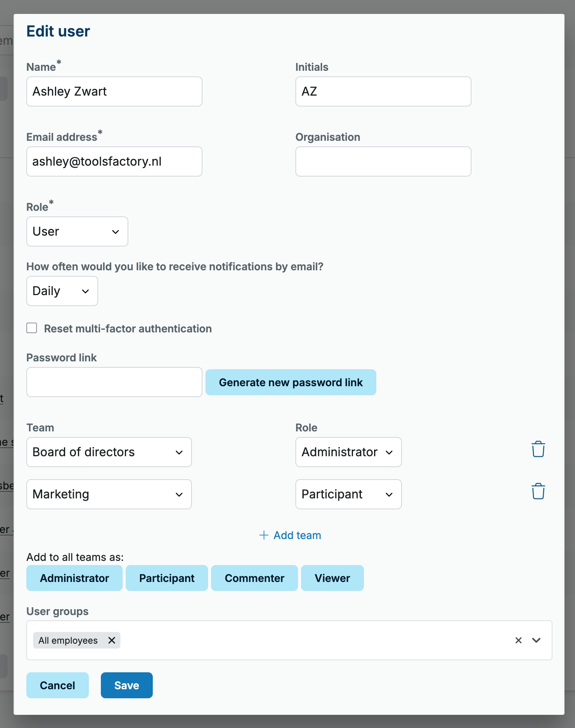This screenshot has width=575, height=728.
Task: Add to all teams as Viewer
Action: point(333,578)
